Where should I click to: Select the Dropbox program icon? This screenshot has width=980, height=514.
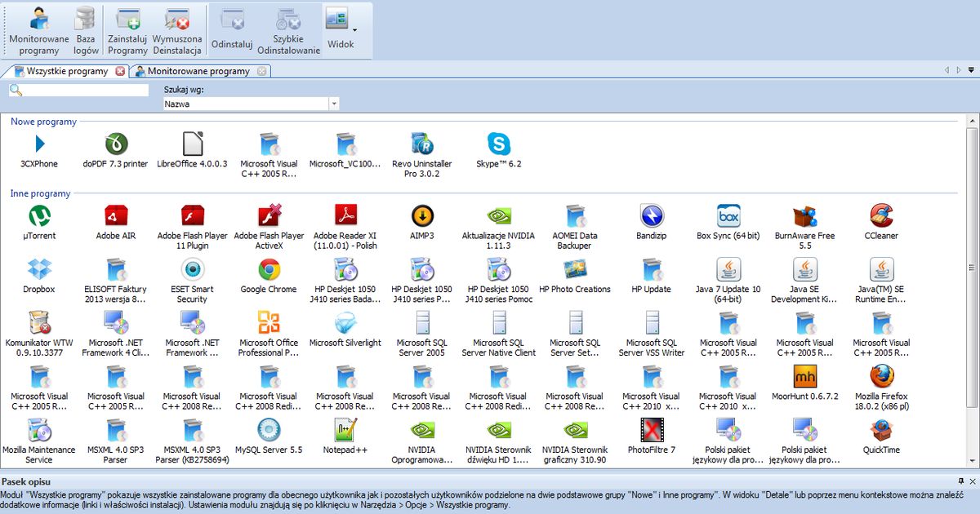tap(39, 270)
